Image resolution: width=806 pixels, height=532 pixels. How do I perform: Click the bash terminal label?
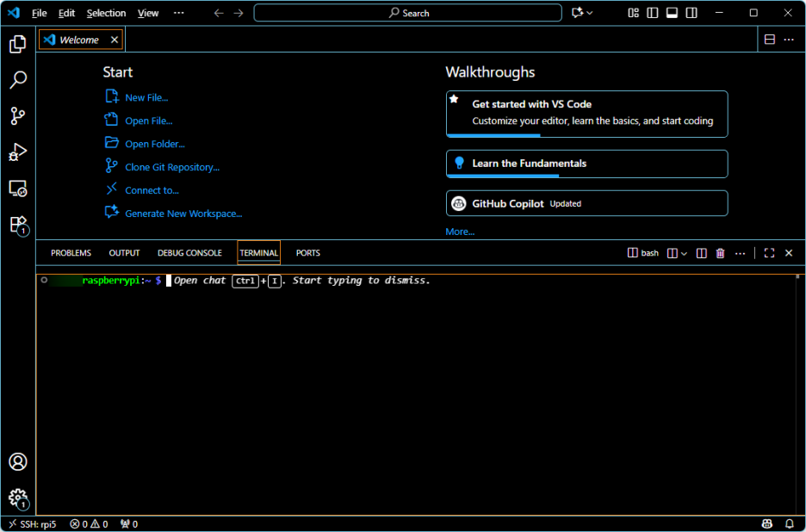[643, 253]
